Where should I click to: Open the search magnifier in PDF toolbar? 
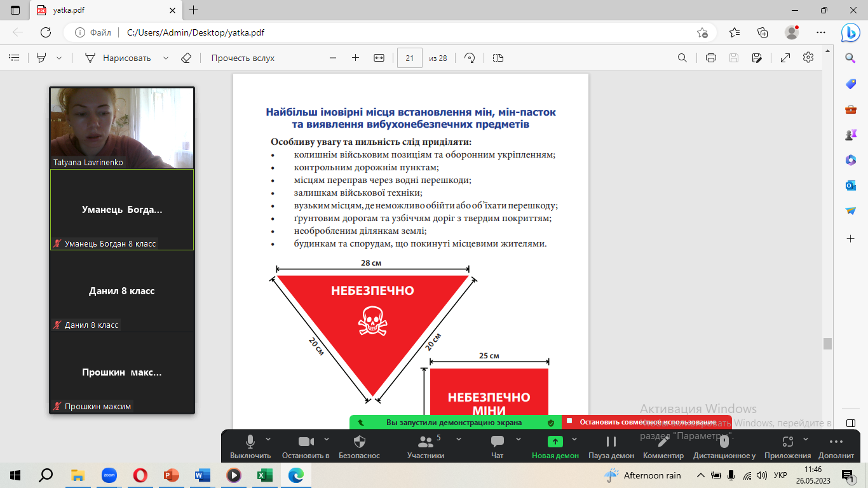click(x=682, y=58)
